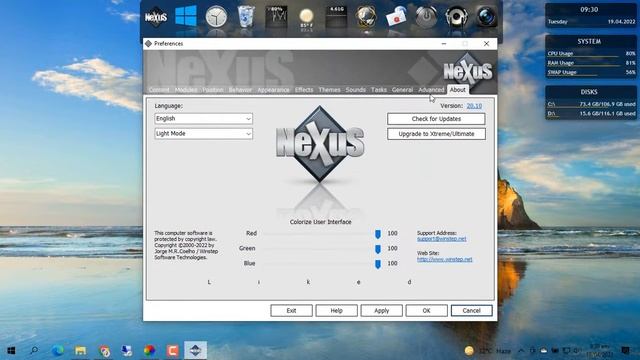This screenshot has width=640, height=360.
Task: Click the computer network taskbar icon
Action: tap(127, 350)
